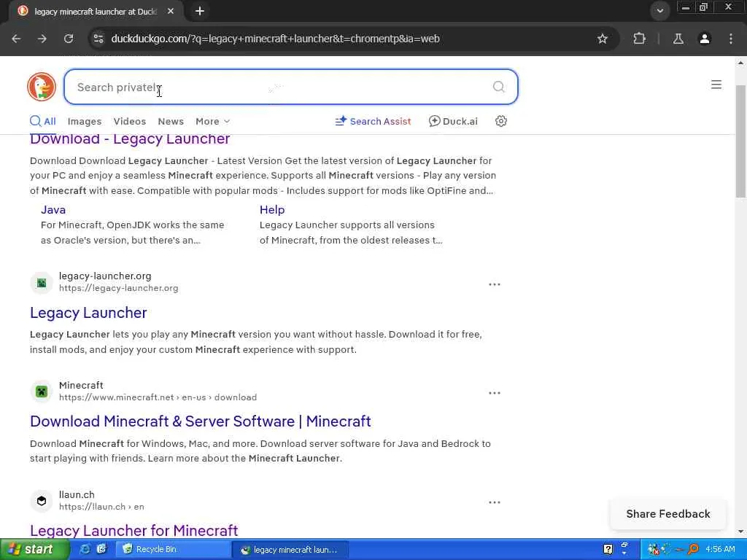Image resolution: width=747 pixels, height=560 pixels.
Task: Switch to the News tab
Action: click(x=171, y=122)
